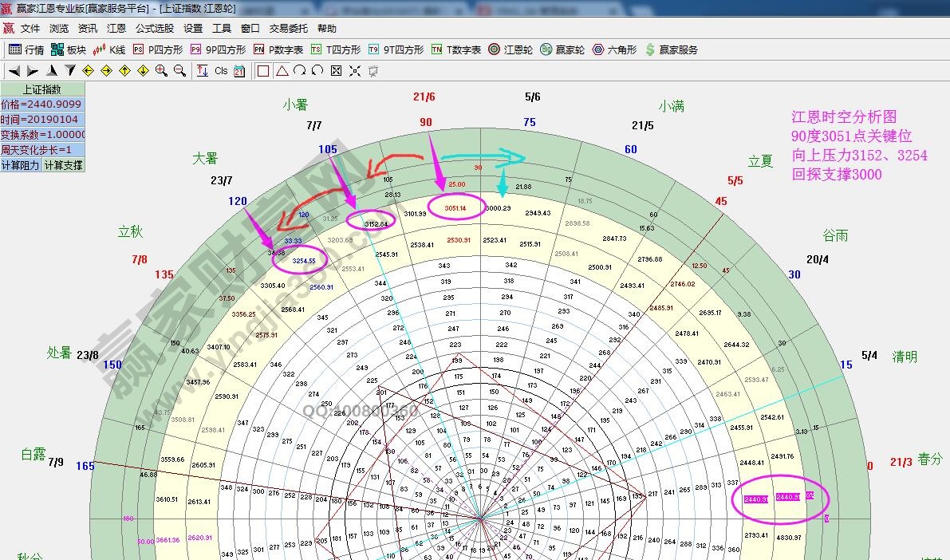Click the 价格=2440.9099 field
950x560 pixels.
(41, 105)
